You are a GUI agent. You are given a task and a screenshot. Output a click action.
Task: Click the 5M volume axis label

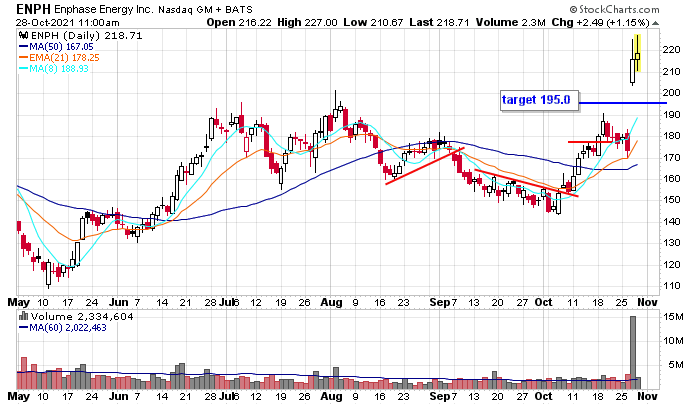(x=676, y=365)
